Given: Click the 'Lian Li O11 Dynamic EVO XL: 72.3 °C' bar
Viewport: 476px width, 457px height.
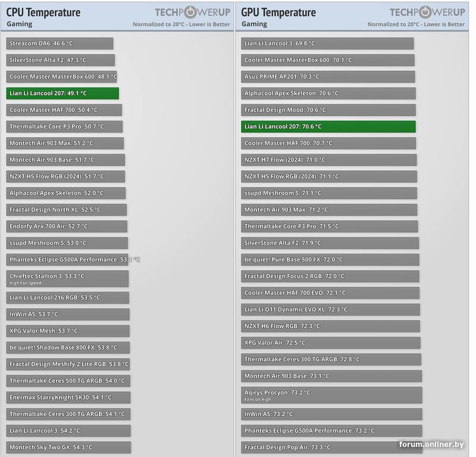Looking at the screenshot, I should click(x=330, y=310).
